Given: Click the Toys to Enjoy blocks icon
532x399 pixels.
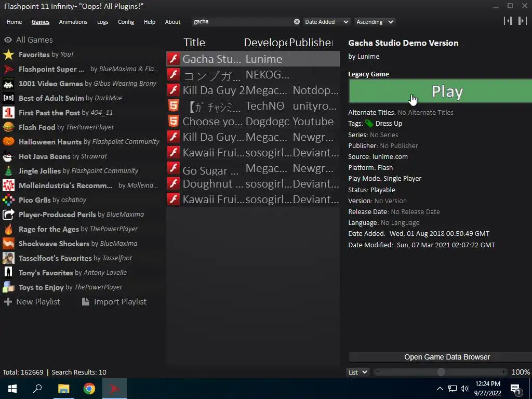Looking at the screenshot, I should tap(8, 287).
